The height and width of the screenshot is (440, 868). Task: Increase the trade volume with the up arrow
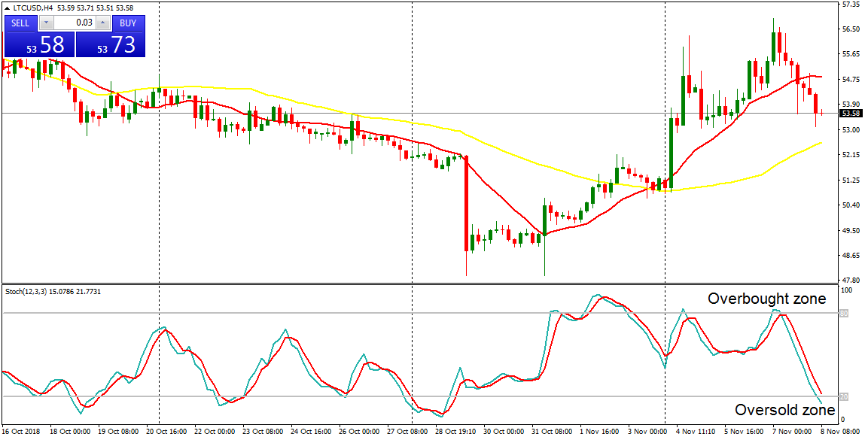coord(103,23)
